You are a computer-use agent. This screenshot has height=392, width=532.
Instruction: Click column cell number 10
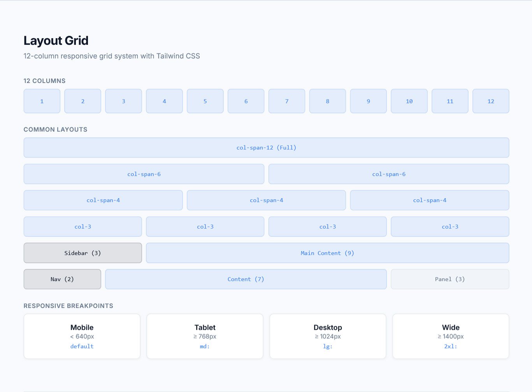point(409,101)
